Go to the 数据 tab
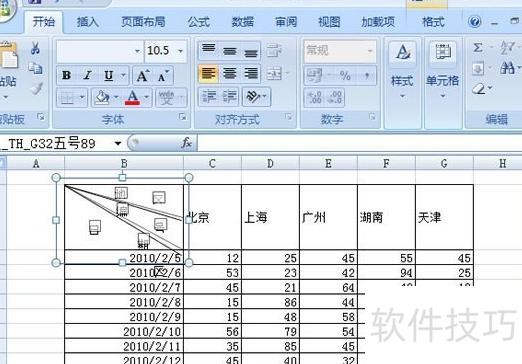 click(x=242, y=22)
